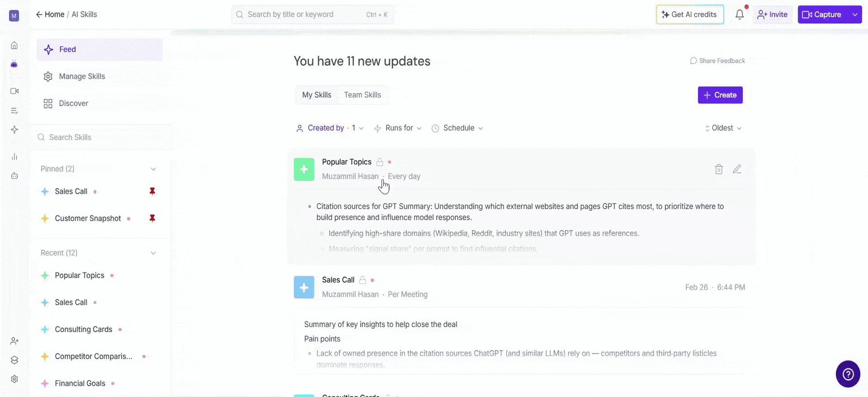Edit Popular Topics with the pencil icon
Image resolution: width=868 pixels, height=397 pixels.
[737, 169]
